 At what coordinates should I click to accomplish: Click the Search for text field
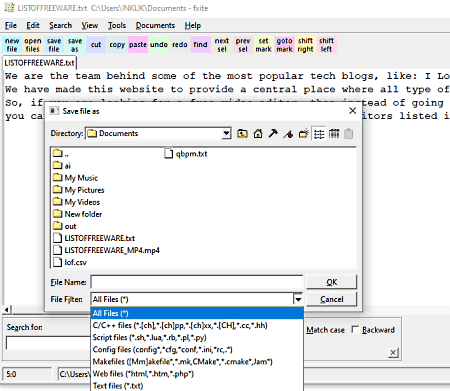(x=48, y=343)
